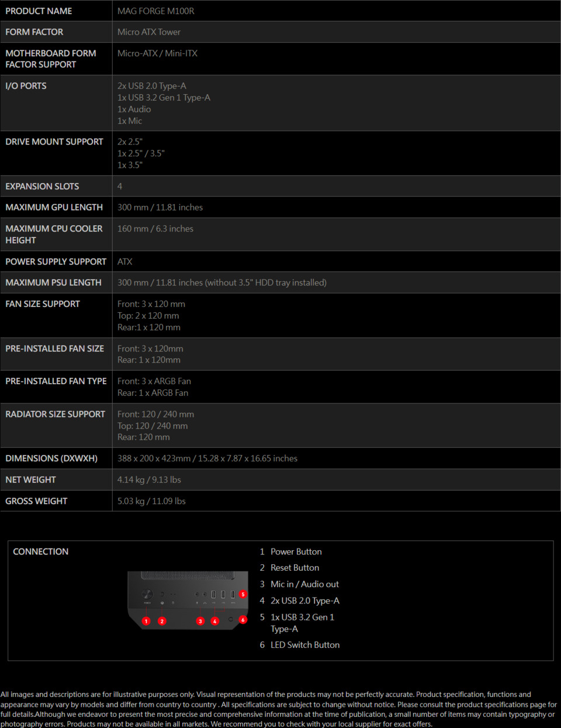561x728 pixels.
Task: Click the 'MAG FORGE M100R' product name value
Action: 156,11
